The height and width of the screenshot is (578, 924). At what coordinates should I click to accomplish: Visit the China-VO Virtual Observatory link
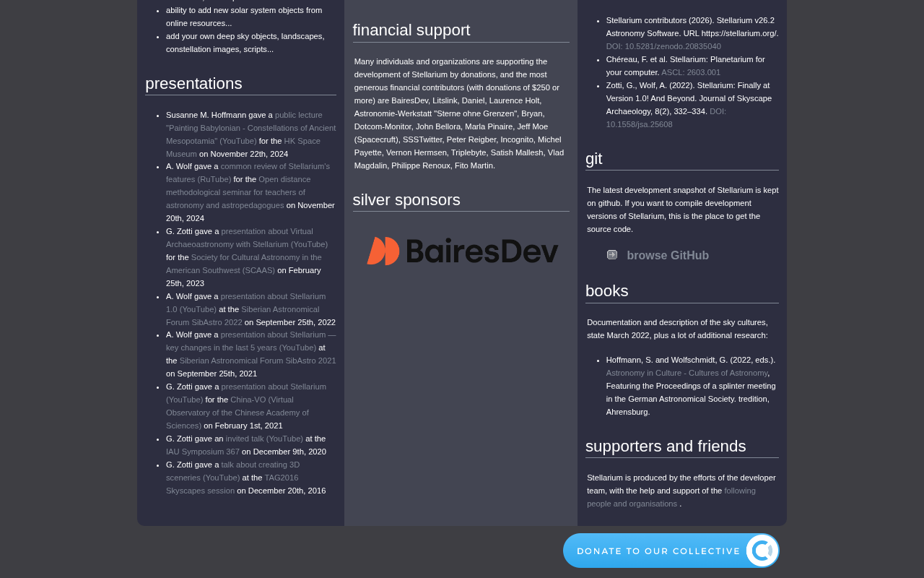click(x=237, y=413)
